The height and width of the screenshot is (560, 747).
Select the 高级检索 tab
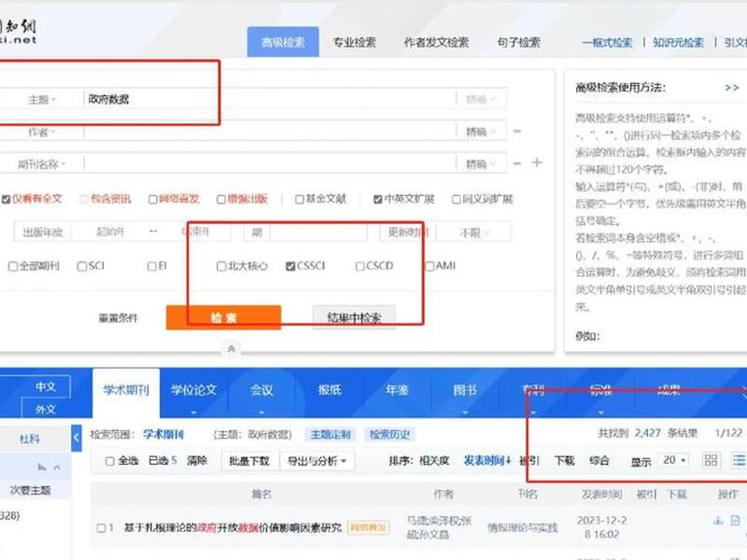pos(283,42)
